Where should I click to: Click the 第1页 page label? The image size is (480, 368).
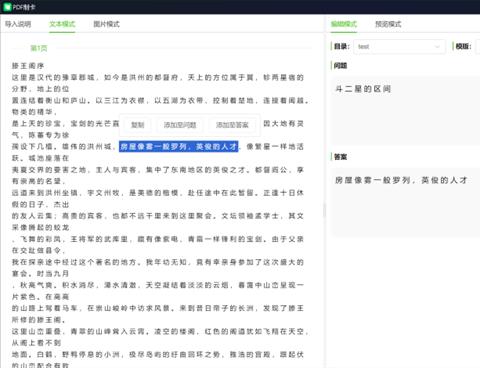coord(39,48)
